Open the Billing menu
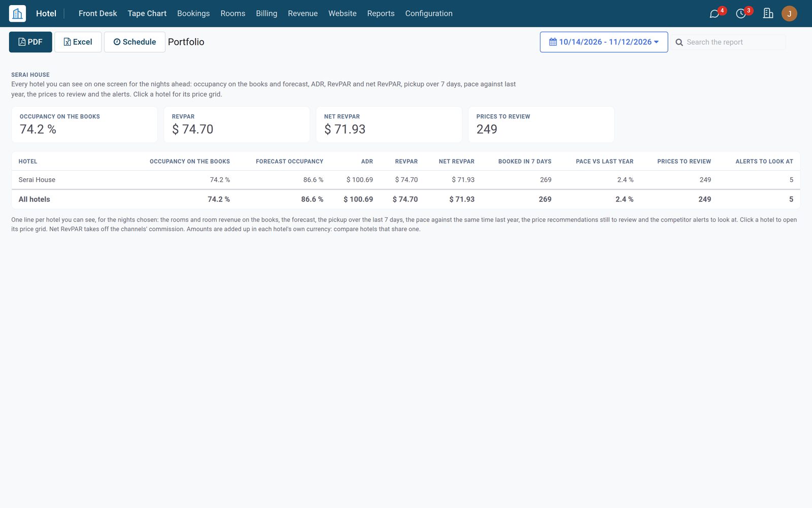The image size is (812, 508). pos(266,13)
